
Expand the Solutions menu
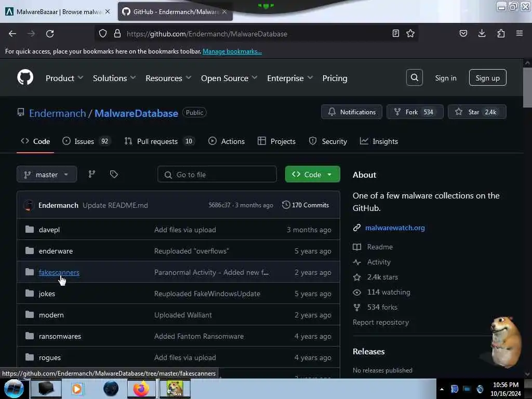coord(114,78)
